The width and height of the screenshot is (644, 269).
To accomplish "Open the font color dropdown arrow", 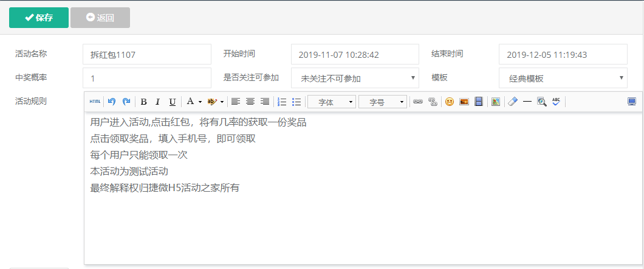I will coord(200,102).
